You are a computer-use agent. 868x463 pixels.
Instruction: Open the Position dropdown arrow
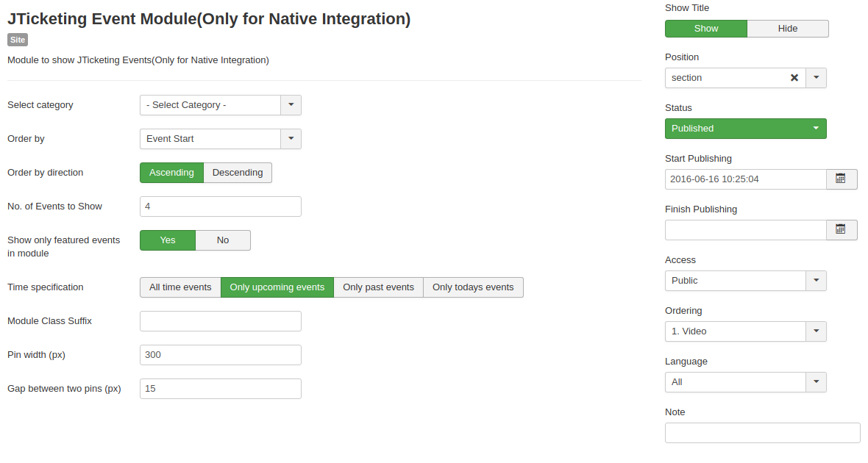click(816, 78)
